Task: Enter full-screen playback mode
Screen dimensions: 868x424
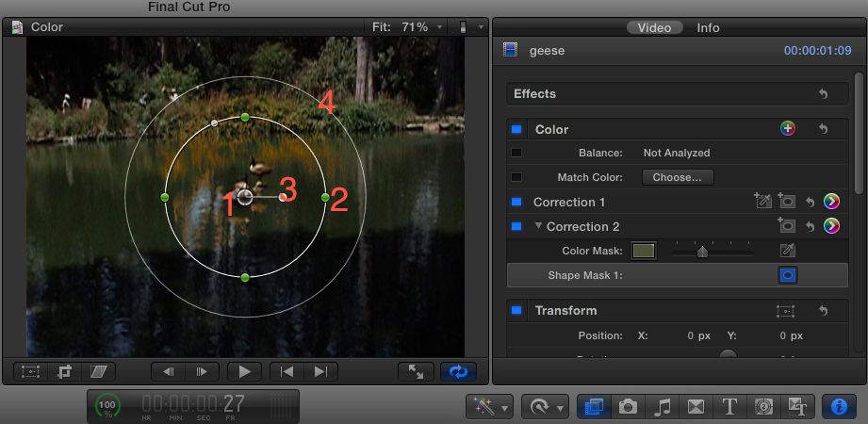Action: 416,372
